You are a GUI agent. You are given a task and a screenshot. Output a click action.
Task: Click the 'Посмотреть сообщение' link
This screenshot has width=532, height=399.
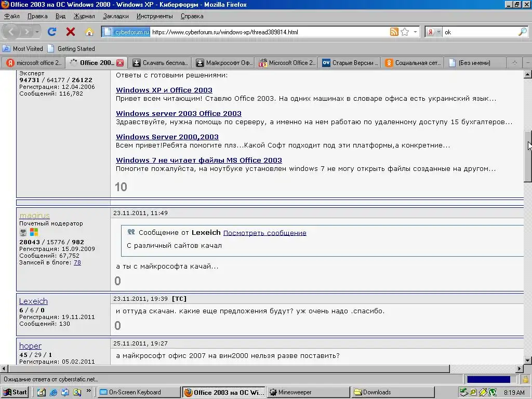[x=264, y=233]
